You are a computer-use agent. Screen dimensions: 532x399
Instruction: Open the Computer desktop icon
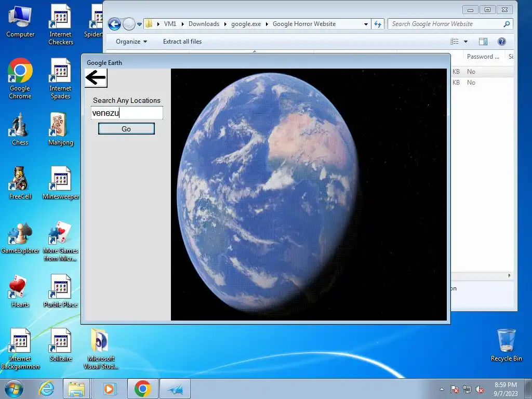[20, 21]
